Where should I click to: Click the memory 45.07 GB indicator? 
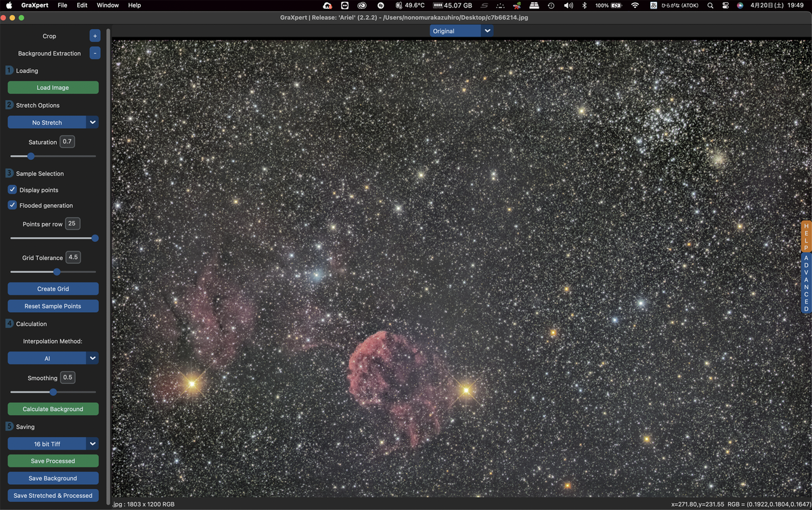[453, 5]
